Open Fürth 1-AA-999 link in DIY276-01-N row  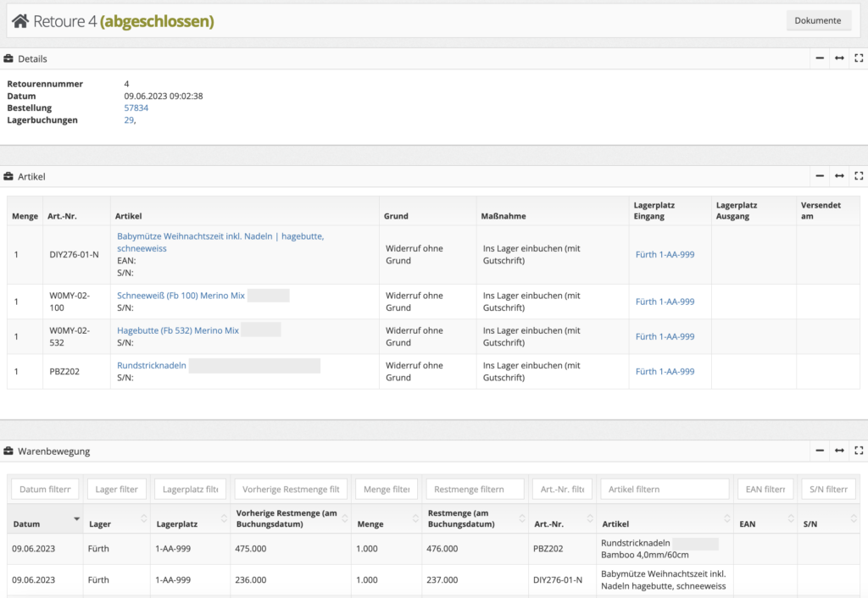[665, 254]
